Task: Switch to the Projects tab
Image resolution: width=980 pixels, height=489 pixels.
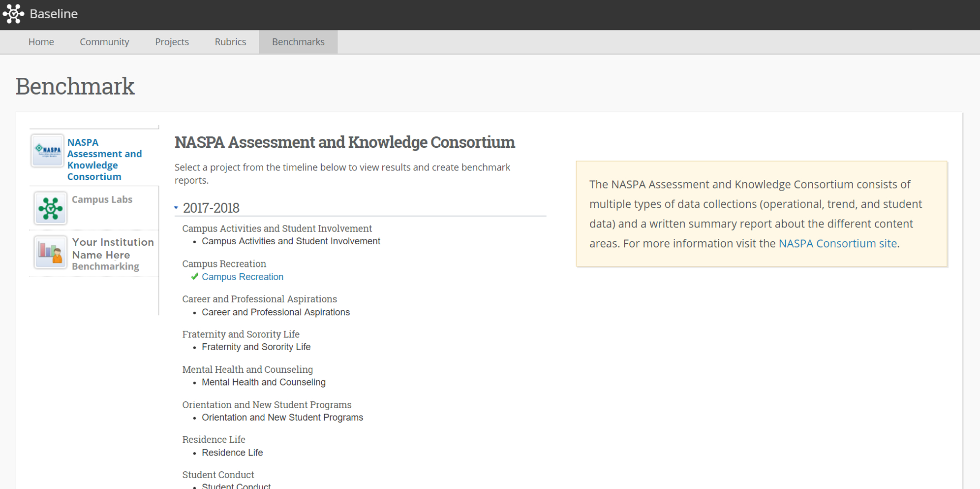Action: [x=172, y=42]
